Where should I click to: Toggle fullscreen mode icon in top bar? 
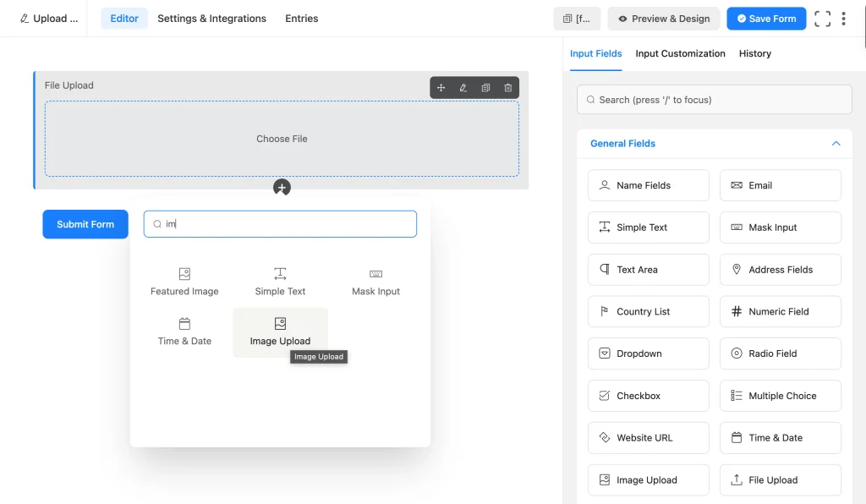pyautogui.click(x=822, y=19)
